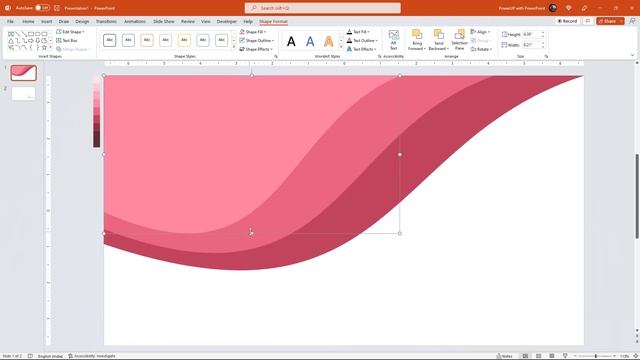The image size is (640, 360).
Task: Open the Shape Effects dropdown
Action: point(256,49)
